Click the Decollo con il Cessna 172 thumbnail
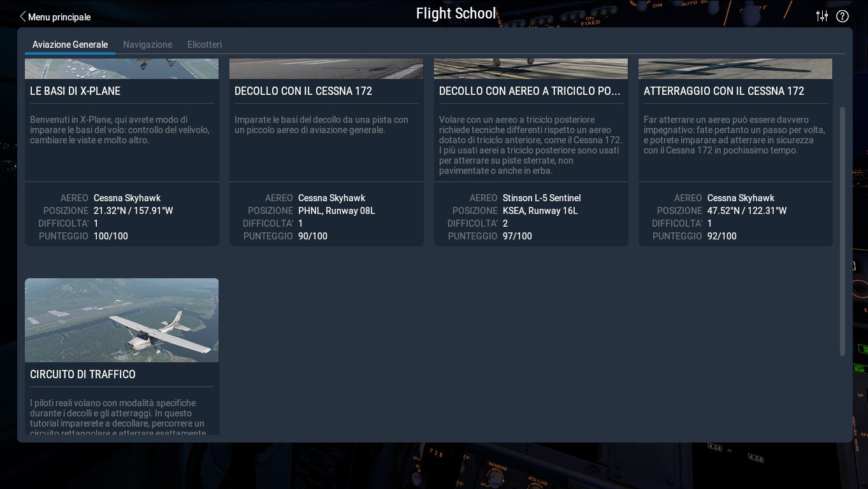Viewport: 868px width, 489px height. (x=326, y=69)
